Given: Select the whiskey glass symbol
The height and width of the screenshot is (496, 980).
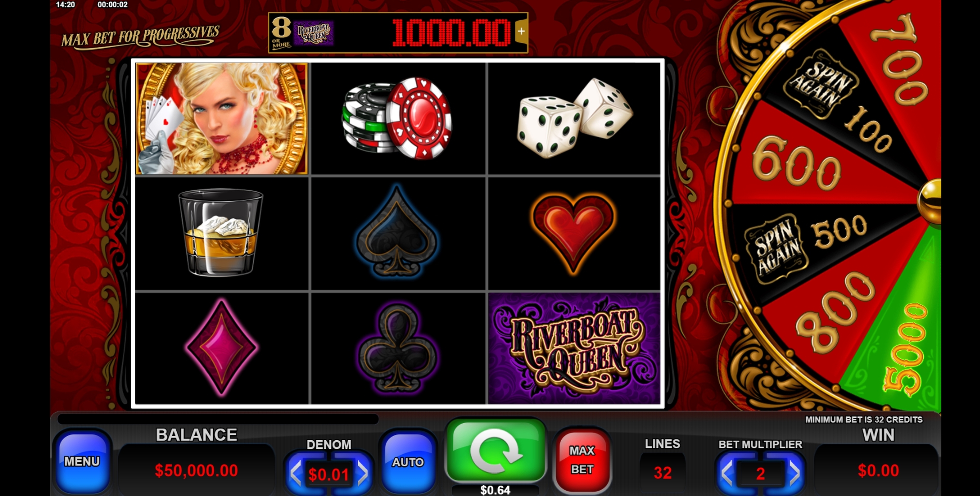Looking at the screenshot, I should (221, 234).
